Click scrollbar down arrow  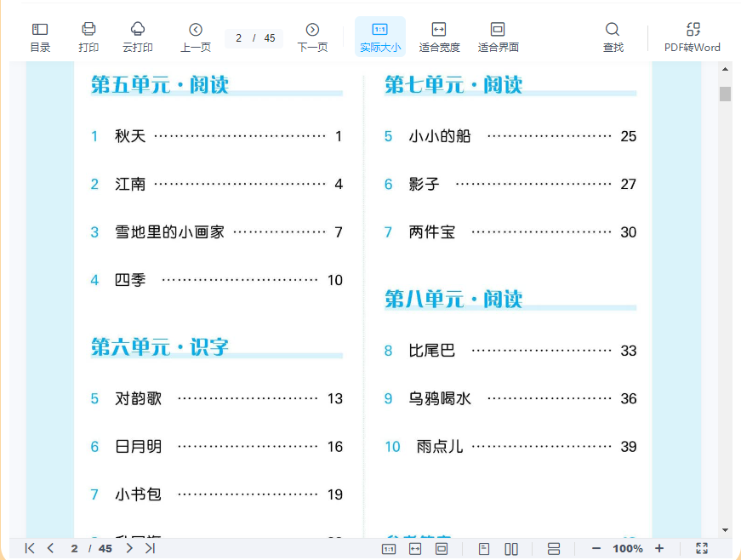pyautogui.click(x=725, y=529)
